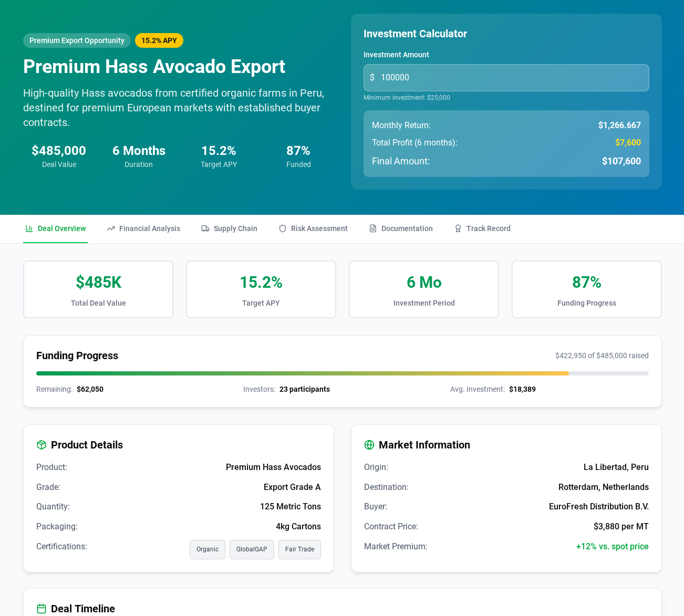Click the Fair Trade certification badge
684x616 pixels.
point(299,549)
